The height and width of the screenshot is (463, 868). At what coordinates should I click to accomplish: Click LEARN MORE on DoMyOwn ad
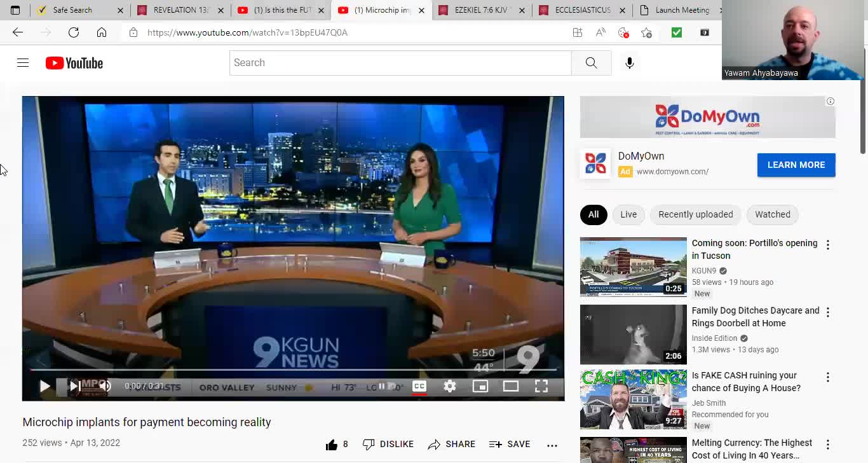coord(796,165)
